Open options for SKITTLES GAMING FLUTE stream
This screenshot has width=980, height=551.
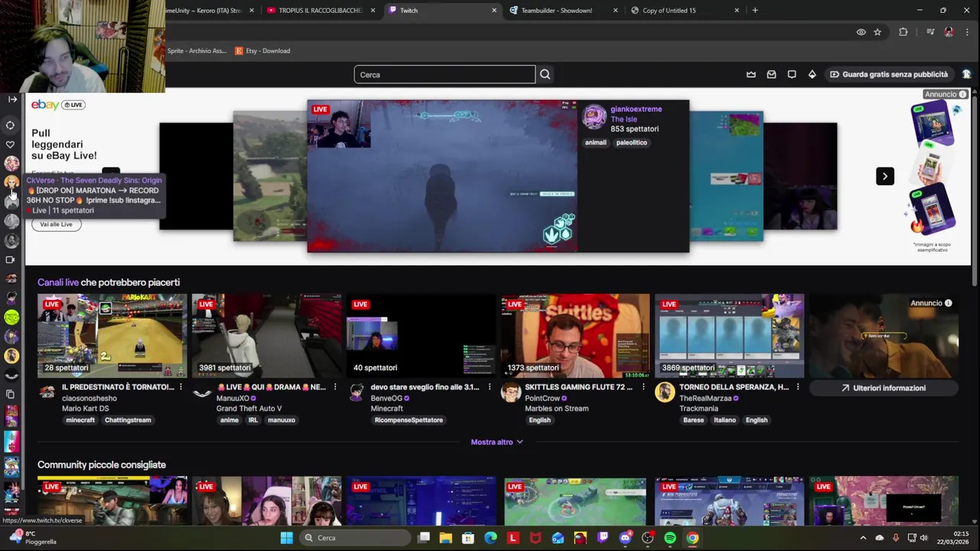coord(643,387)
